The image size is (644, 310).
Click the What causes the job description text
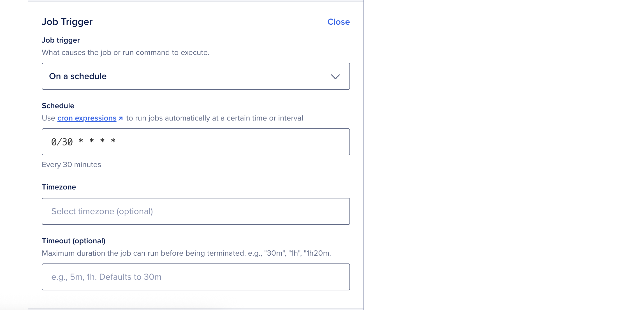point(126,52)
